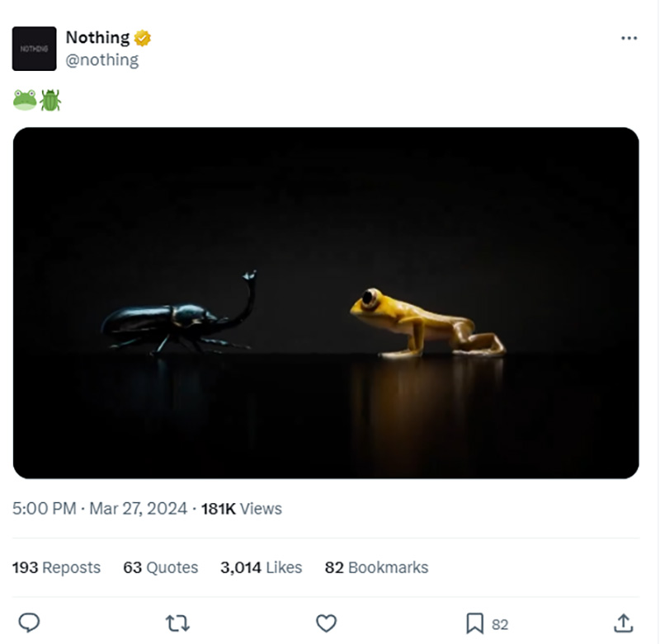Image resolution: width=660 pixels, height=644 pixels.
Task: Open the beetle and frog video thumbnail
Action: coord(326,303)
